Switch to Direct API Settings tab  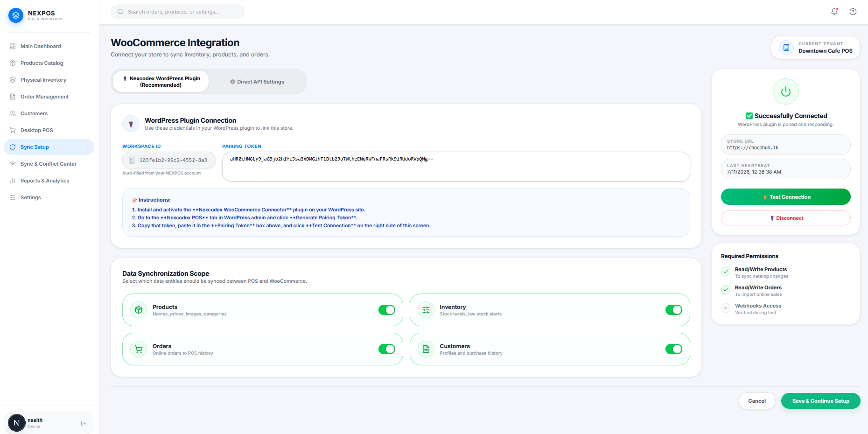point(257,82)
